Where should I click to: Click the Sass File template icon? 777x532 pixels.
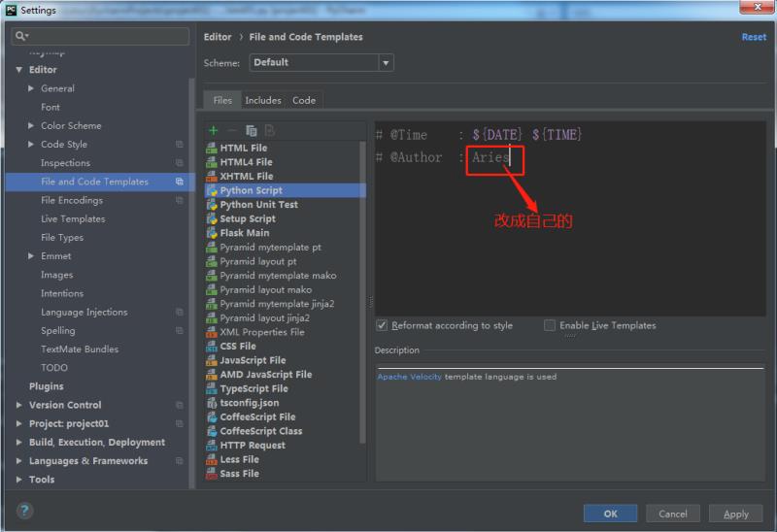[x=212, y=474]
